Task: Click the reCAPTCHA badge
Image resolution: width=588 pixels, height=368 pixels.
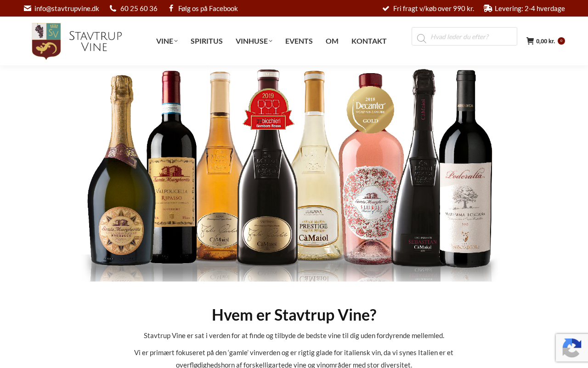Action: pos(572,348)
